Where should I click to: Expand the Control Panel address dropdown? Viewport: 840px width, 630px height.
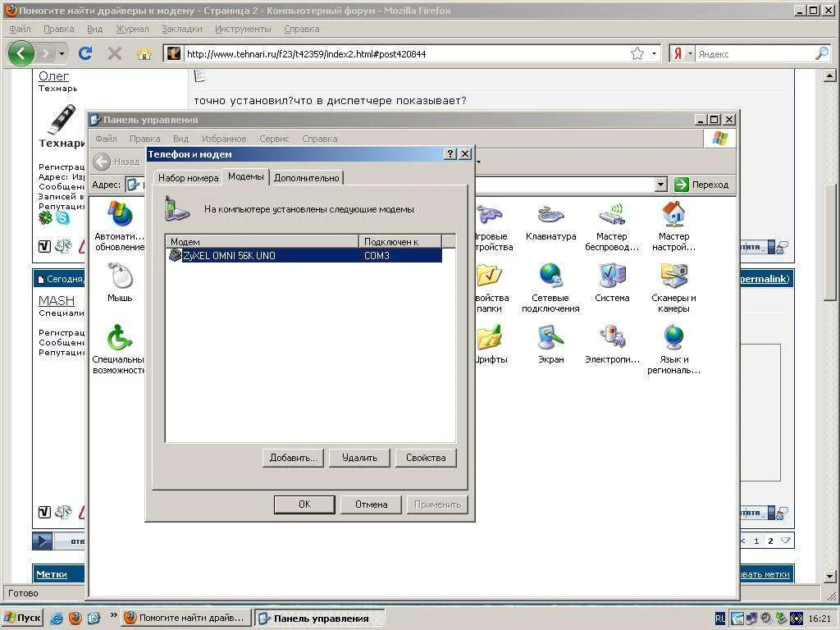click(661, 185)
